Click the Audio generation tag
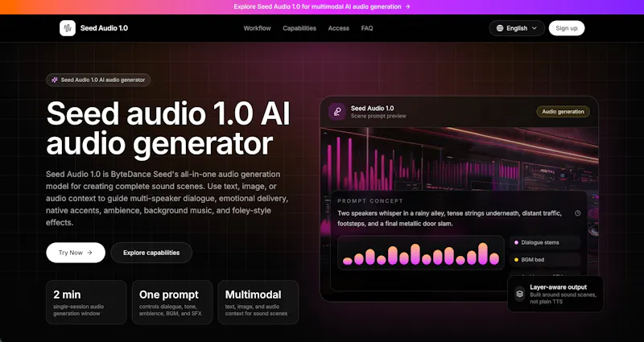 click(x=563, y=112)
